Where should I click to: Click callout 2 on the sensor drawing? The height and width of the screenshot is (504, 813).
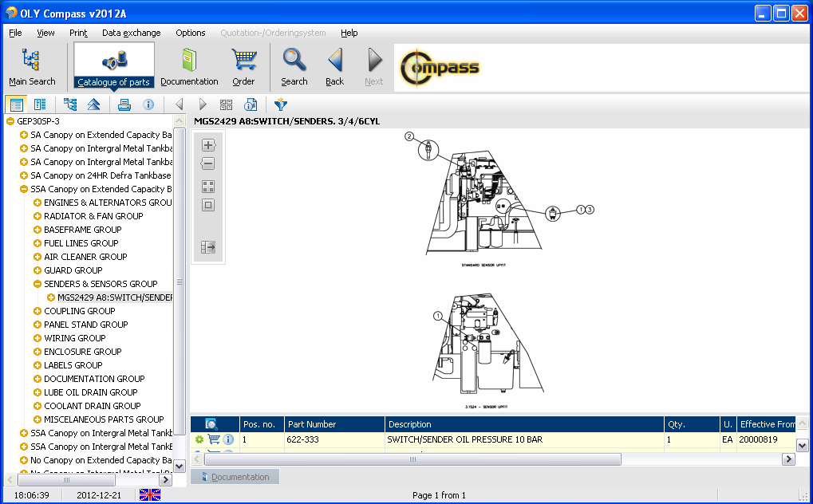[x=409, y=136]
